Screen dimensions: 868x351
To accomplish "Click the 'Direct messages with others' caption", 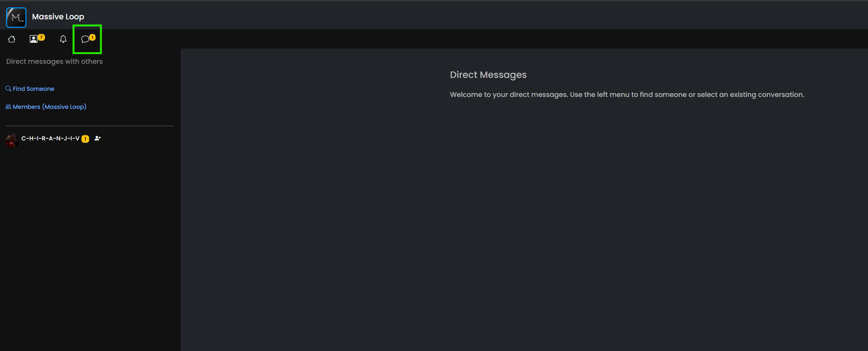I will (x=54, y=61).
